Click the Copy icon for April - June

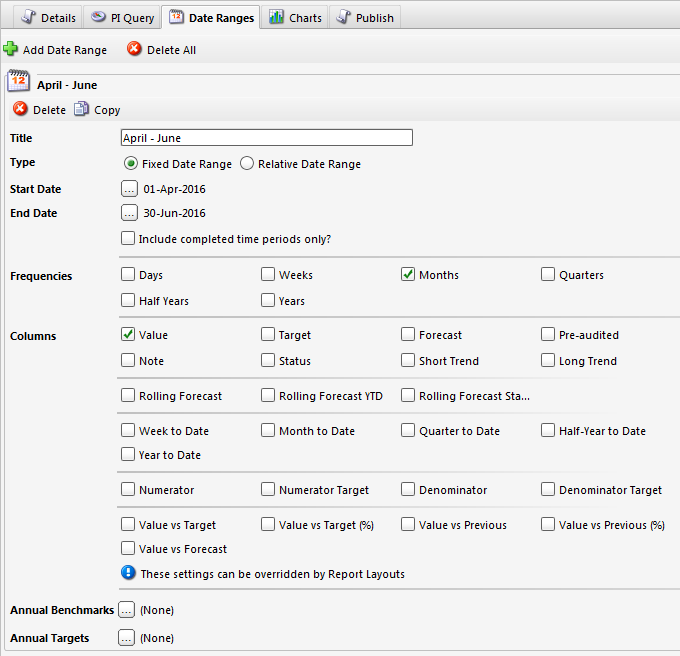coord(81,109)
